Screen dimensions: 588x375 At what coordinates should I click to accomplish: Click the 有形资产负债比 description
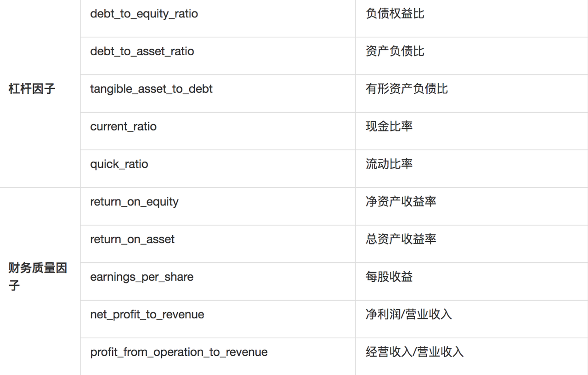[407, 89]
